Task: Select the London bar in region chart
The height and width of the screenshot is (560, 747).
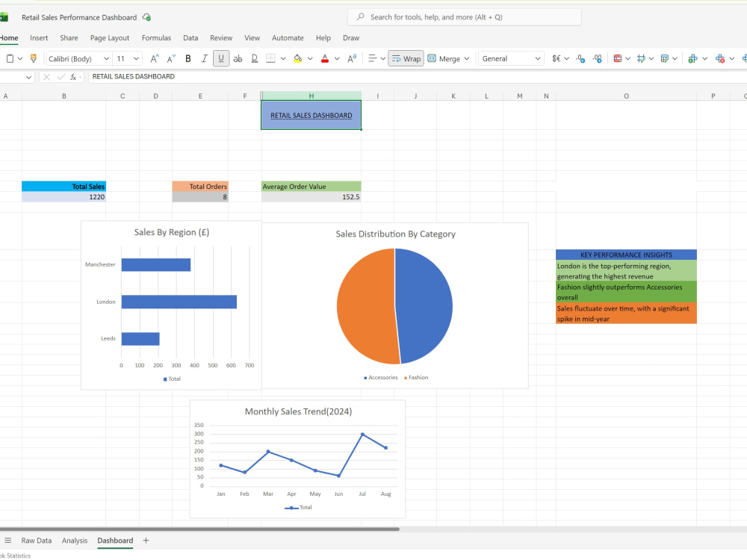Action: coord(179,302)
